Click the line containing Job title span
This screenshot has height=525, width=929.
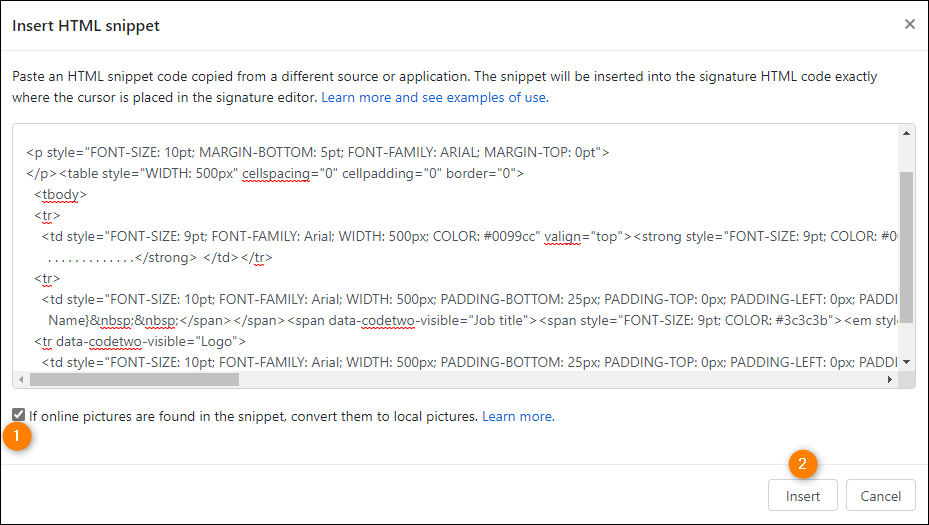(x=473, y=321)
